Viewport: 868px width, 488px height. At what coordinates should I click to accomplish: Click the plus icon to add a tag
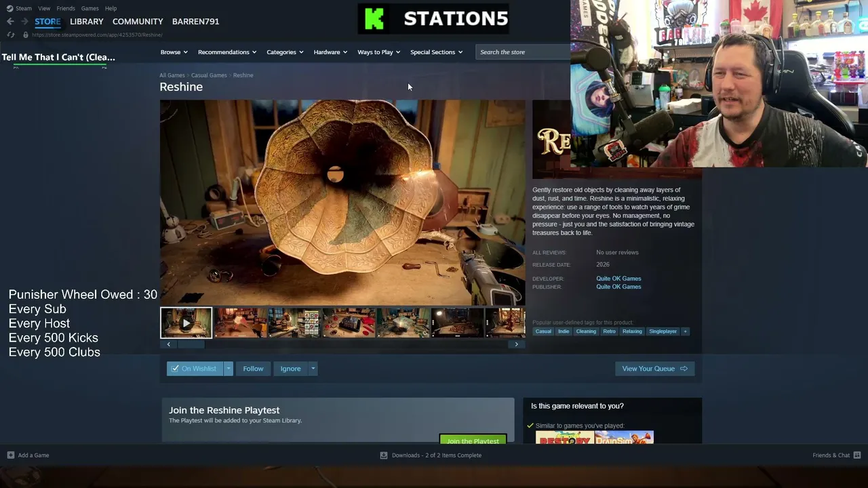[685, 331]
